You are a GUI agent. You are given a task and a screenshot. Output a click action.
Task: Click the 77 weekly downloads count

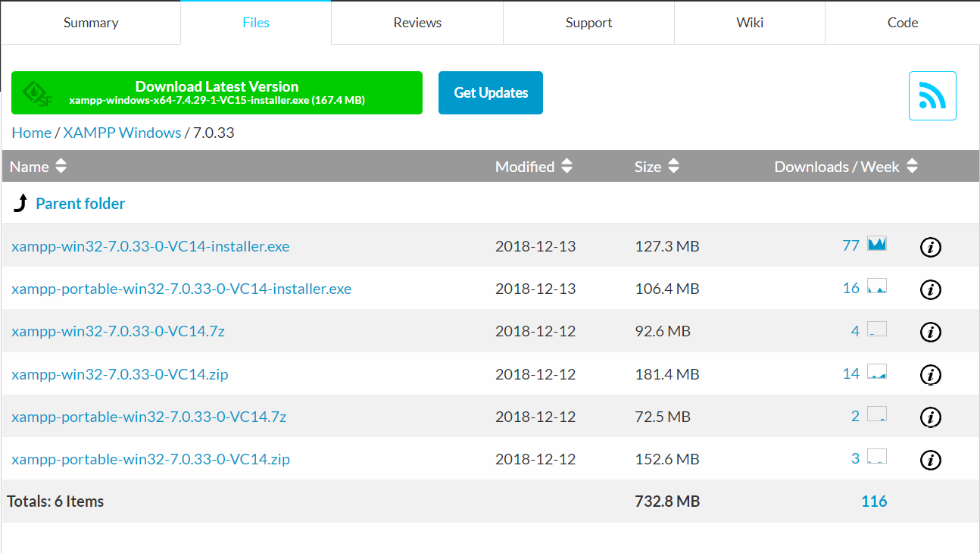click(850, 245)
